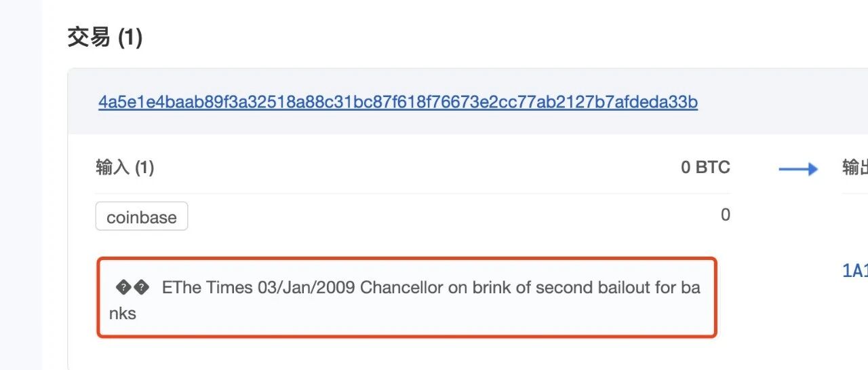This screenshot has width=868, height=370.
Task: Click the 输入 (1) inputs label
Action: [x=125, y=168]
